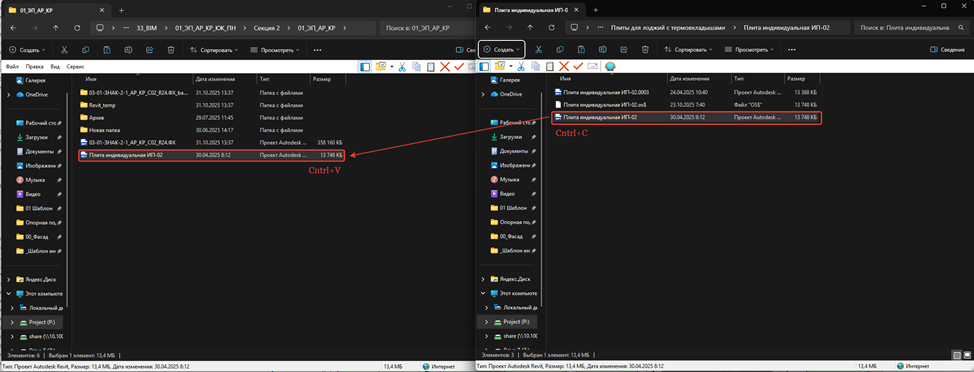This screenshot has width=974, height=372.
Task: Open the Сервис menu in left window
Action: (76, 66)
